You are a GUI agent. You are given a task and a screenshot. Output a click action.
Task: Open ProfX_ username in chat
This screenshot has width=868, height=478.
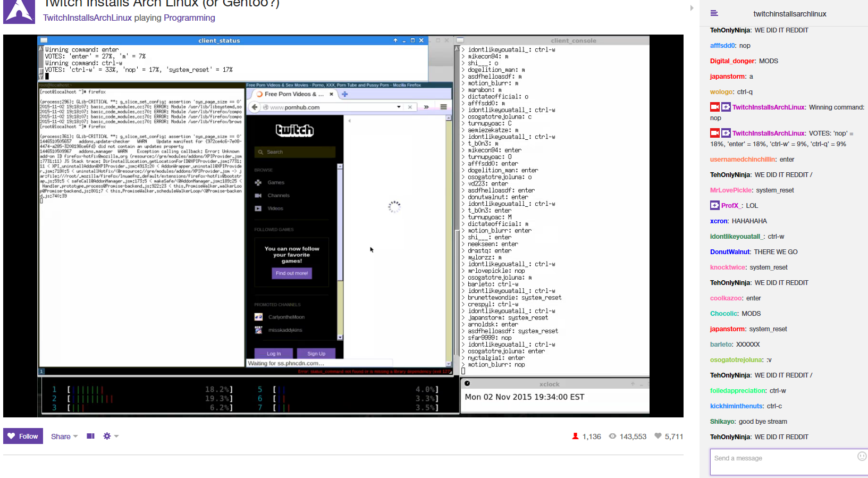(731, 206)
